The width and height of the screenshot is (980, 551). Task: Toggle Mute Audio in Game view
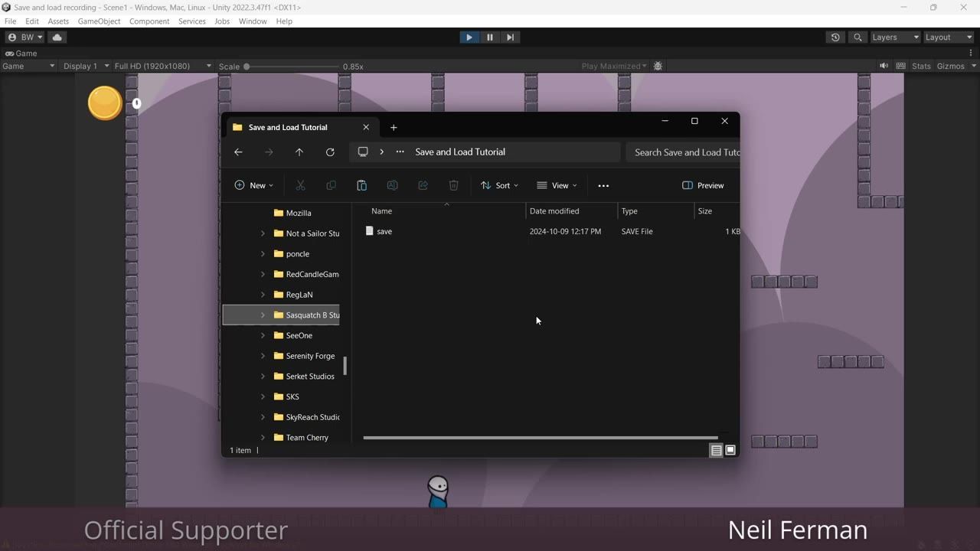[x=884, y=66]
